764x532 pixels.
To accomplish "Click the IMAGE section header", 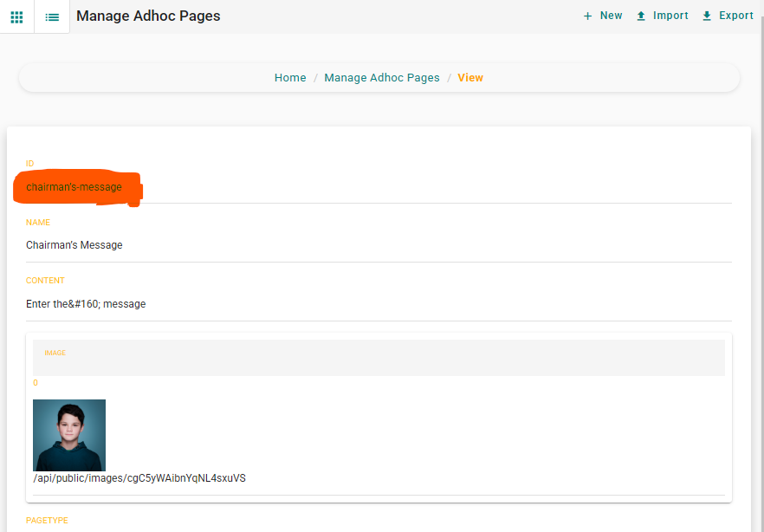I will coord(379,358).
